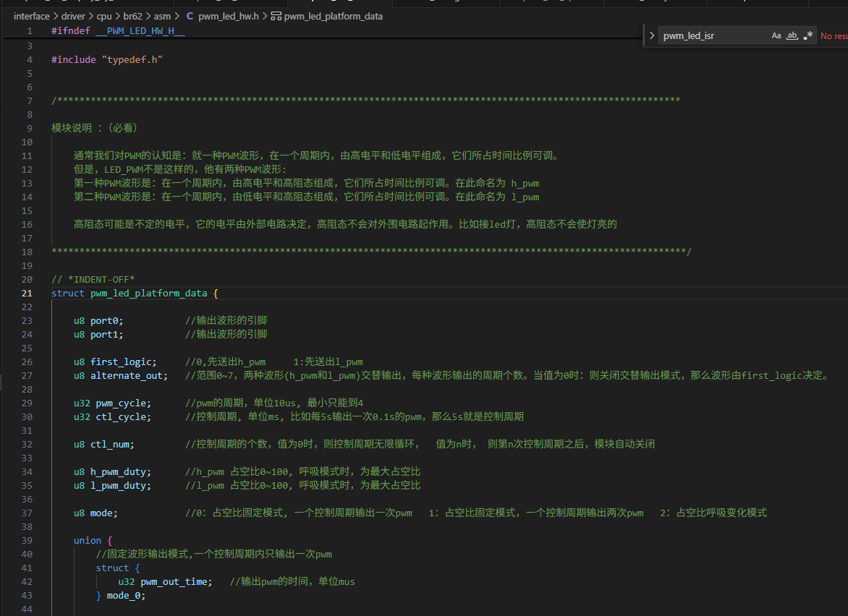The image size is (848, 616).
Task: Click the first_logic member name
Action: tap(122, 362)
